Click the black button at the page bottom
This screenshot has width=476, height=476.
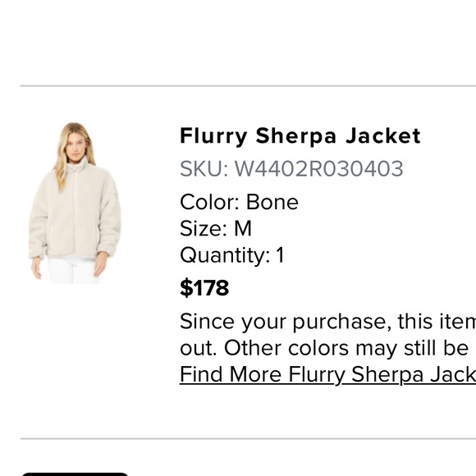click(75, 474)
